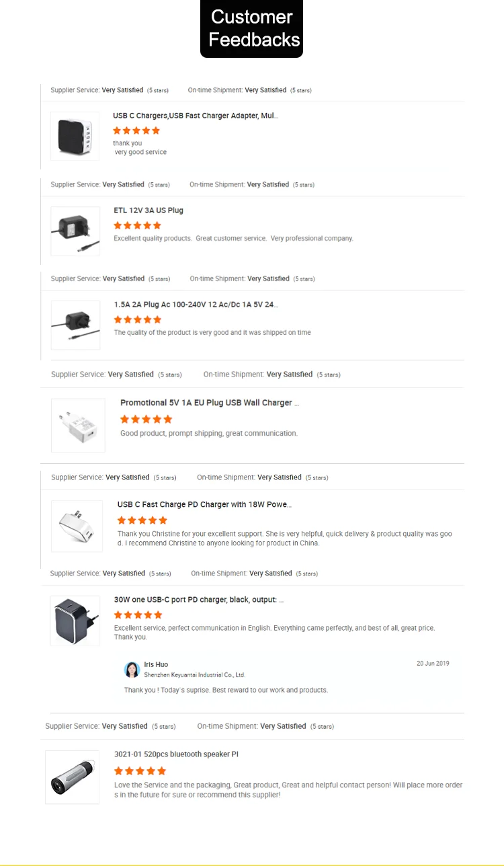Click the white EU plug wall charger image
Screen dimensions: 504x866
point(78,425)
